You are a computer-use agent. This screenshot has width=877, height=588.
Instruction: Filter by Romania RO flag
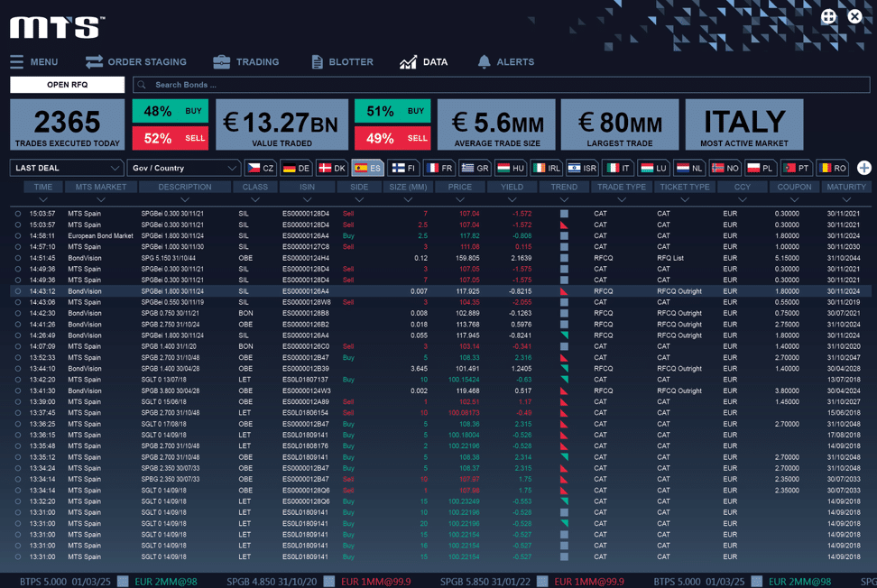click(832, 168)
